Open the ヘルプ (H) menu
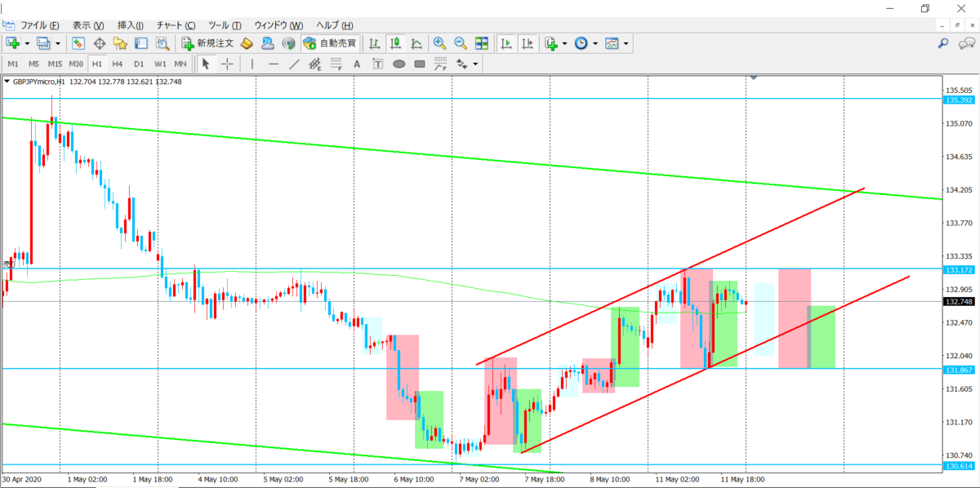Viewport: 980px width, 488px height. click(334, 25)
